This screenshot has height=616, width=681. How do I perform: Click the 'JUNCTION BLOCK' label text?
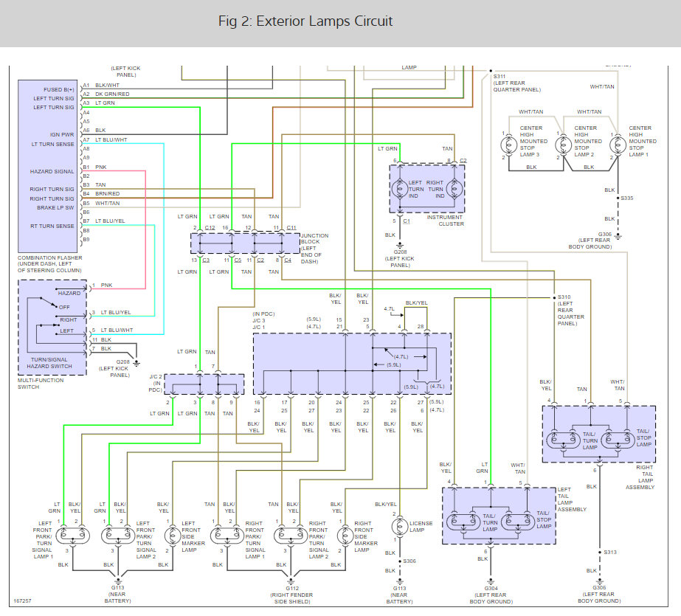315,238
